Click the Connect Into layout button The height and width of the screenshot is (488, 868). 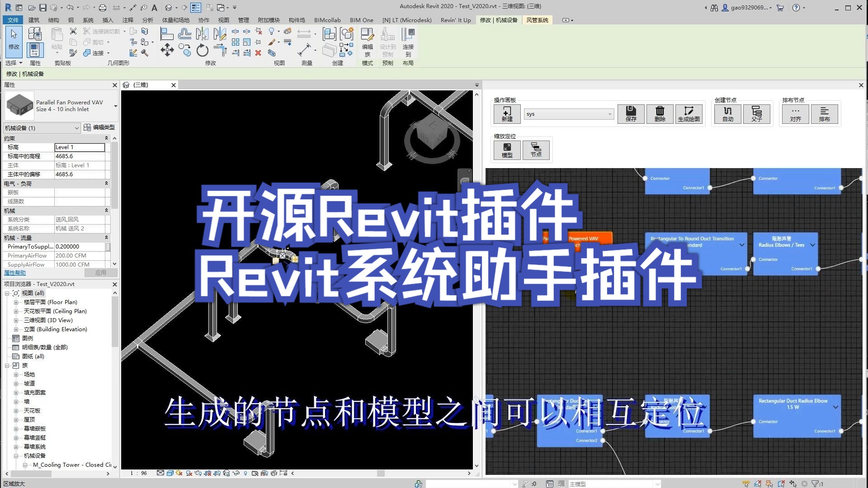pyautogui.click(x=408, y=42)
